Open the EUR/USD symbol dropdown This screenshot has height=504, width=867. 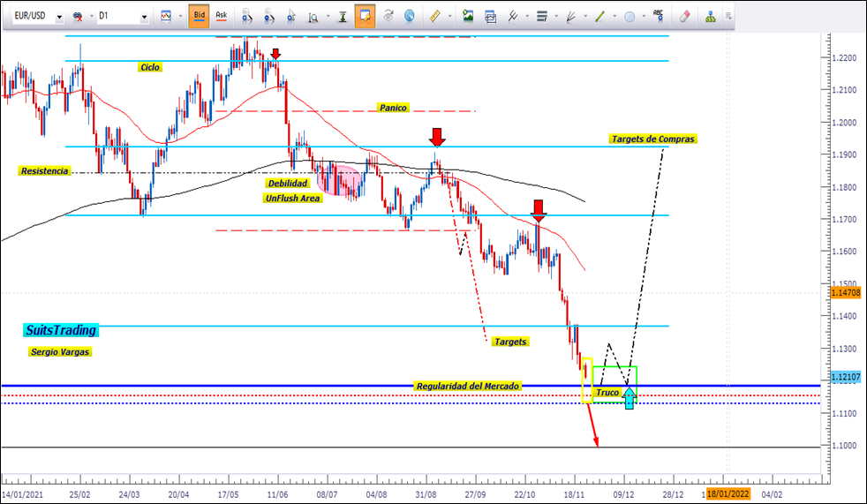tap(58, 17)
